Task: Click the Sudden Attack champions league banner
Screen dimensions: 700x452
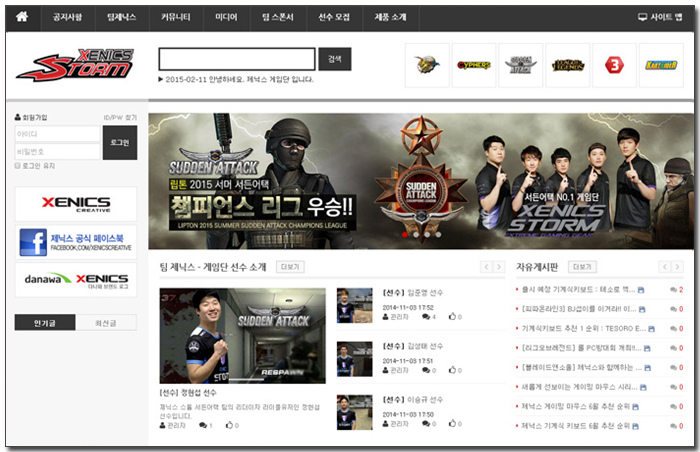Action: coord(421,181)
